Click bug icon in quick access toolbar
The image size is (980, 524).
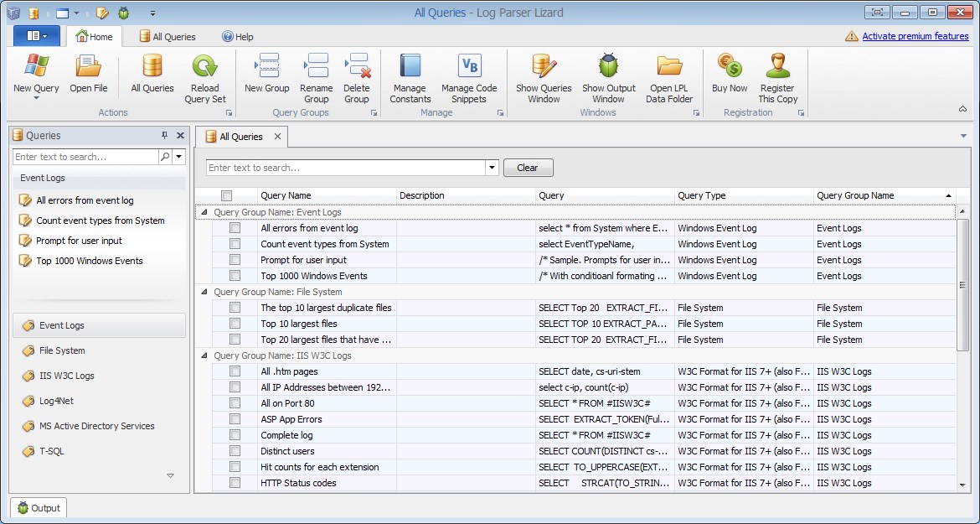(124, 13)
